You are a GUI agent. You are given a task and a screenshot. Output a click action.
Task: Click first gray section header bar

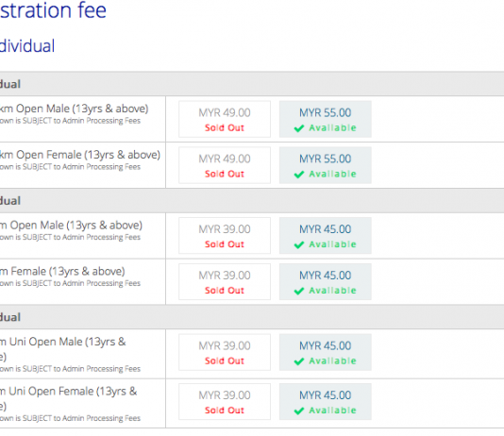click(252, 84)
